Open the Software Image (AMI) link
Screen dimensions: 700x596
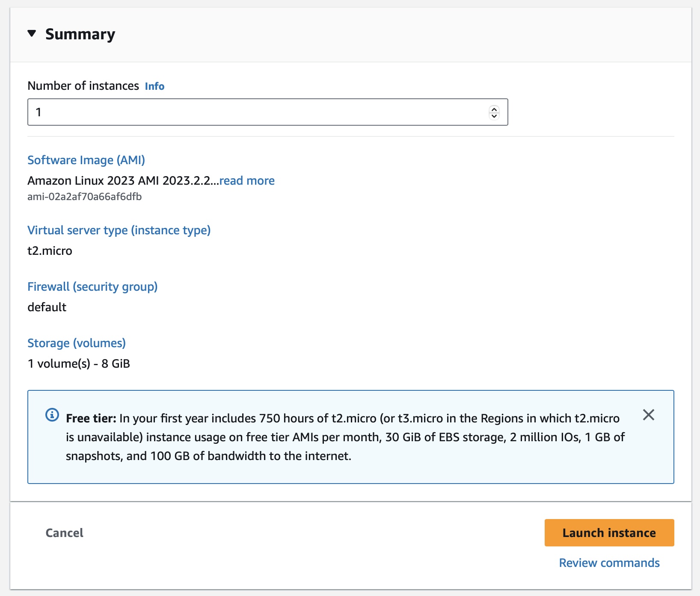point(86,160)
